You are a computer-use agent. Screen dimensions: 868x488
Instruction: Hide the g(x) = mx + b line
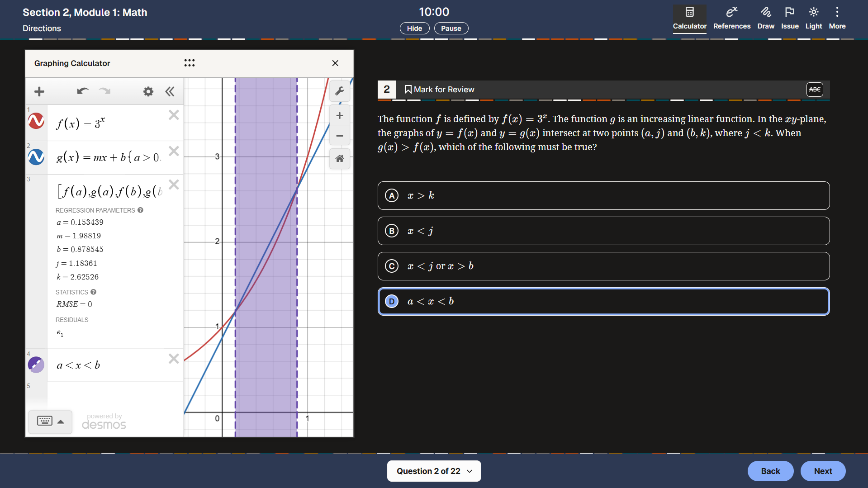coord(36,157)
